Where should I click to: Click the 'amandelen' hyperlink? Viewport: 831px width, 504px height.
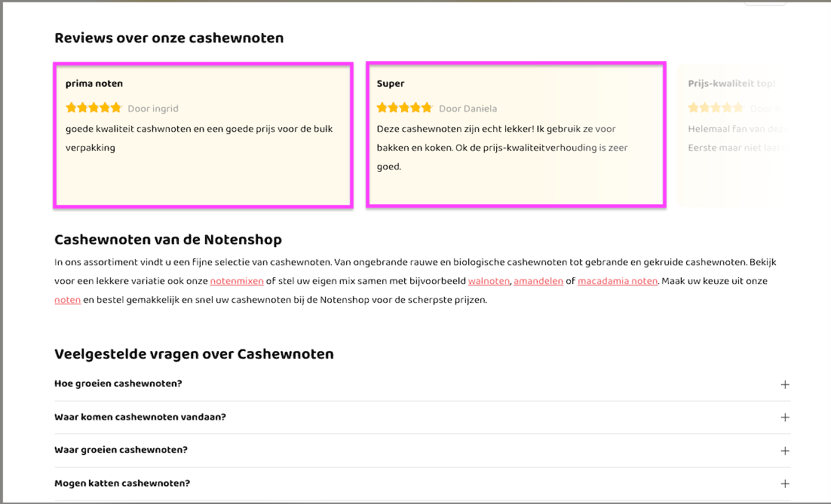(x=538, y=281)
